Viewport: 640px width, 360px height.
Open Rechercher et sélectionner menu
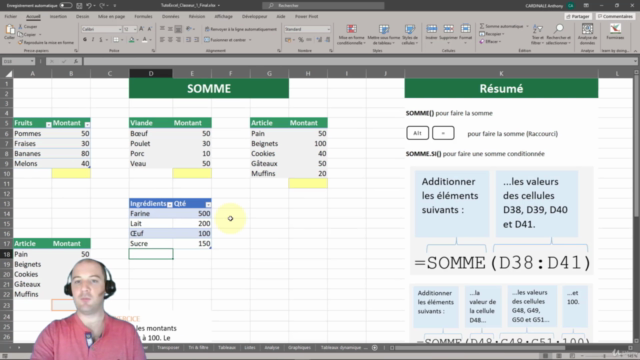pyautogui.click(x=558, y=34)
